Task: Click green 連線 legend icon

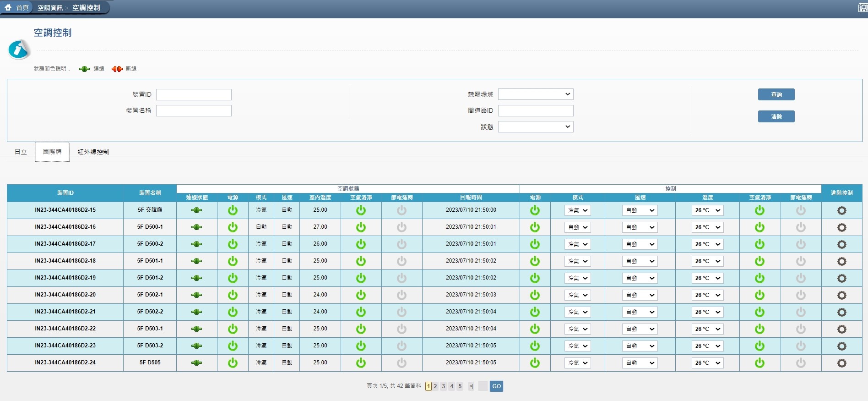Action: coord(84,69)
